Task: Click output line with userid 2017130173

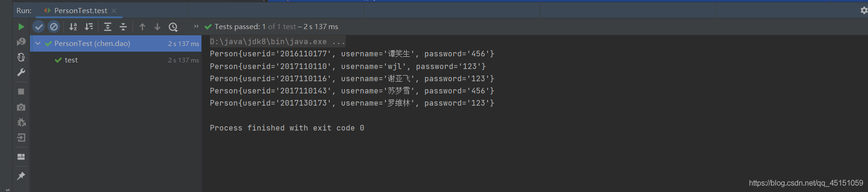Action: coord(352,103)
